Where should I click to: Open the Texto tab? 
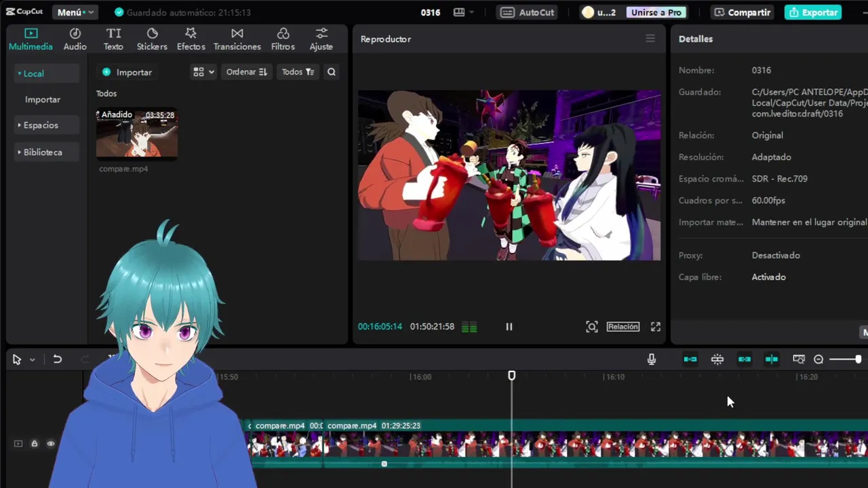pyautogui.click(x=113, y=39)
